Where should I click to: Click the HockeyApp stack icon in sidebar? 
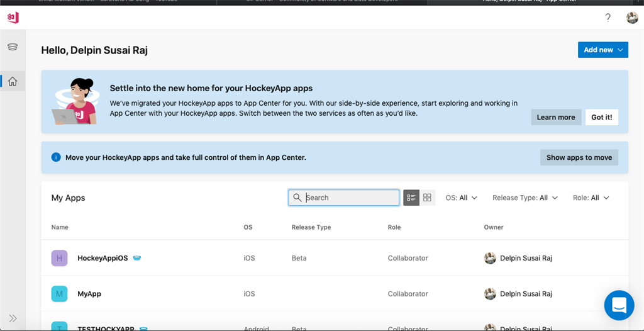click(x=13, y=47)
